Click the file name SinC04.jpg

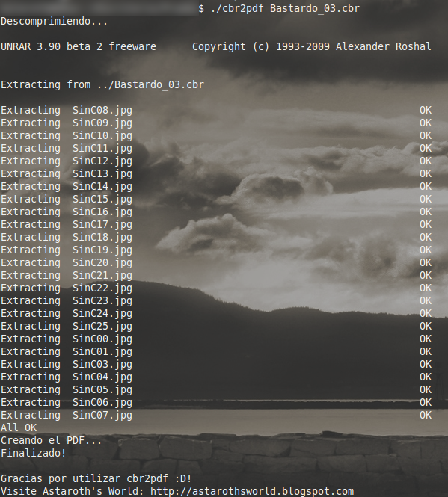102,377
